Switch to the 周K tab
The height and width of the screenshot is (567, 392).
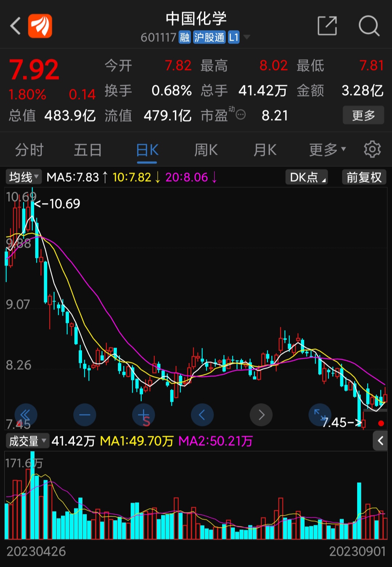[x=206, y=150]
